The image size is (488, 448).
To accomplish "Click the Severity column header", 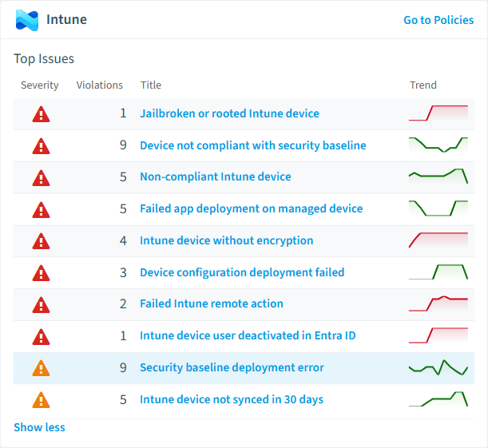I will (x=39, y=85).
